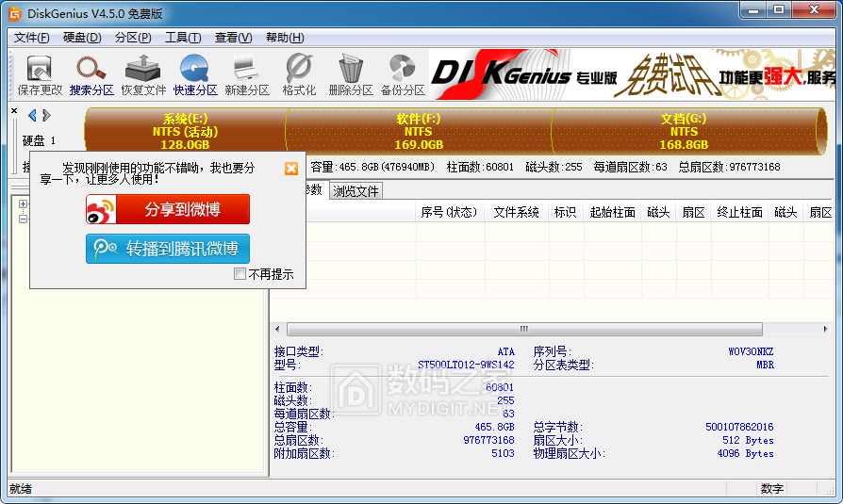The height and width of the screenshot is (504, 843).
Task: Open the 工具(T) menu
Action: 183,38
